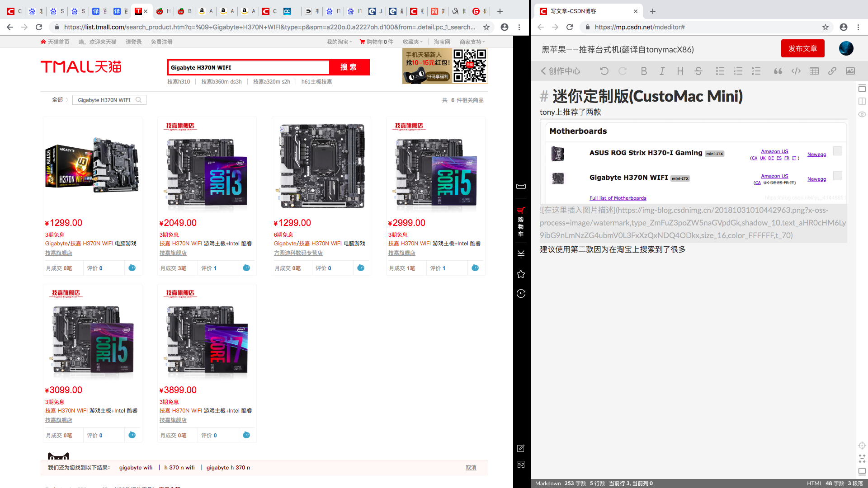Viewport: 868px width, 488px height.
Task: Open the Tmall sidebar browsing history icon
Action: (521, 294)
